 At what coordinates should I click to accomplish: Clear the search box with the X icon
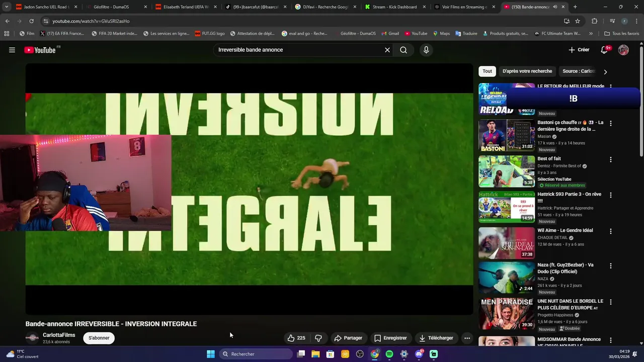coord(387,50)
